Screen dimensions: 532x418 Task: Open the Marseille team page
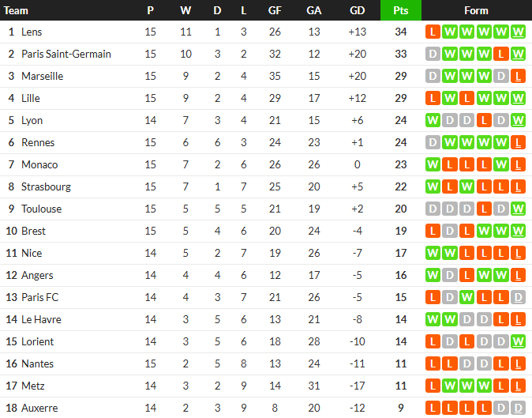[x=42, y=76]
